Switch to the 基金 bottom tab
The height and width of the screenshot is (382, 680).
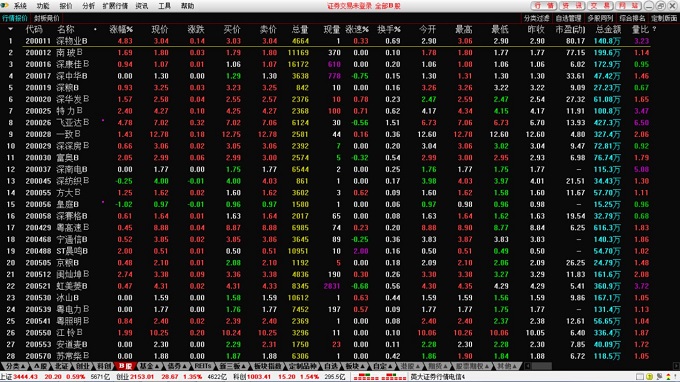pyautogui.click(x=149, y=366)
